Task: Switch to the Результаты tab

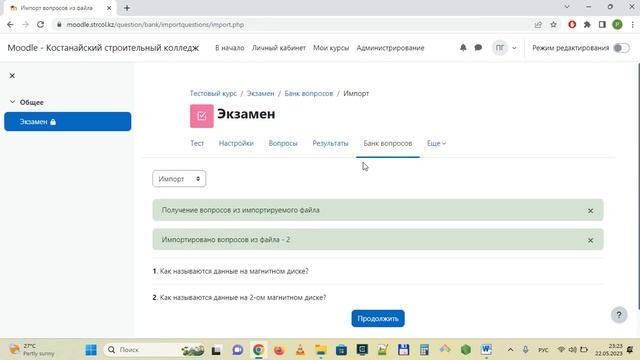Action: [330, 143]
